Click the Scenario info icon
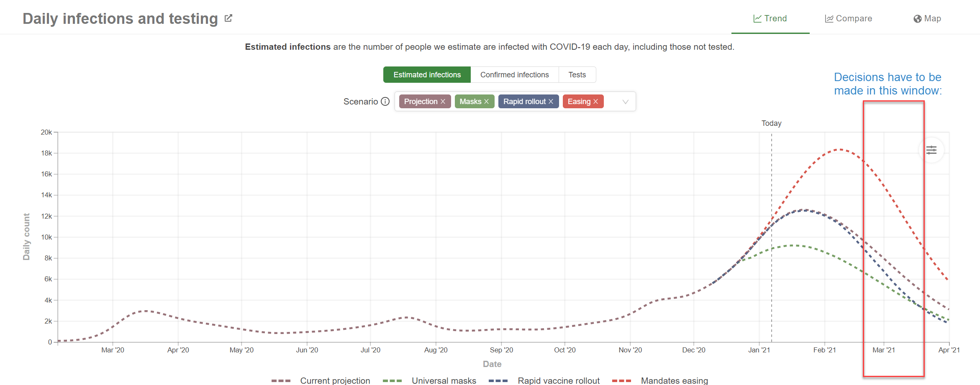Image resolution: width=980 pixels, height=385 pixels. point(385,102)
